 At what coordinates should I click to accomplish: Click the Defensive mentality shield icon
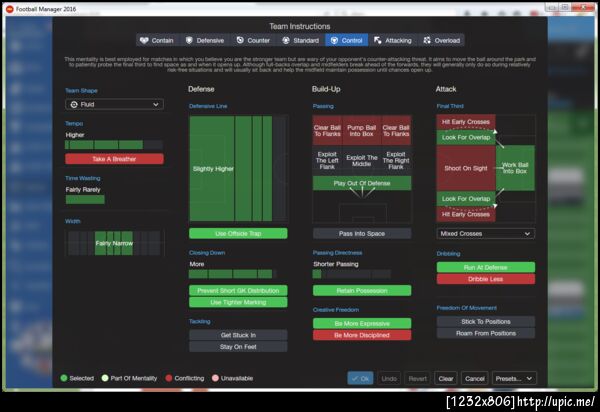click(x=189, y=40)
